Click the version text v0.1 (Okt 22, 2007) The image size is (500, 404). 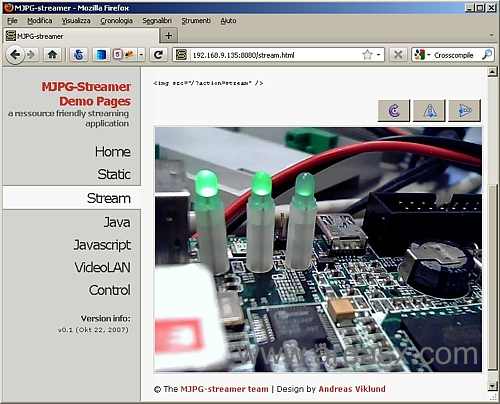pyautogui.click(x=93, y=330)
